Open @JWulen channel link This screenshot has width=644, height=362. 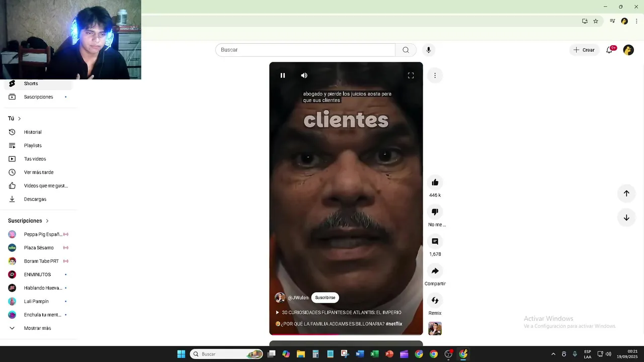click(298, 298)
